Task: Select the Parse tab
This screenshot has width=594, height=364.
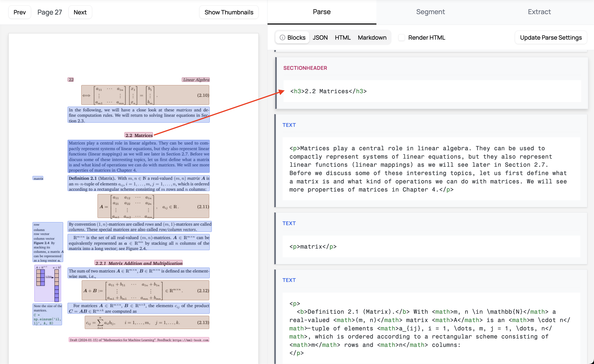Action: pos(322,12)
